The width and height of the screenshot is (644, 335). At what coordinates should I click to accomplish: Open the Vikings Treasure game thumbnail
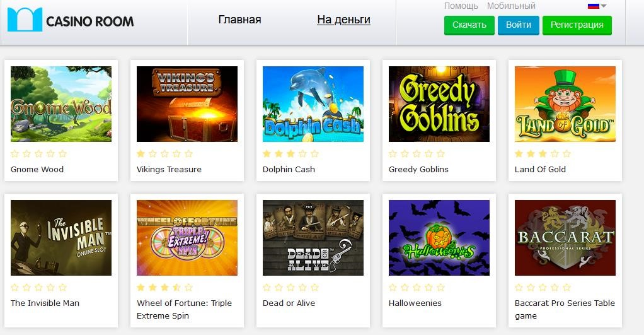tap(187, 104)
